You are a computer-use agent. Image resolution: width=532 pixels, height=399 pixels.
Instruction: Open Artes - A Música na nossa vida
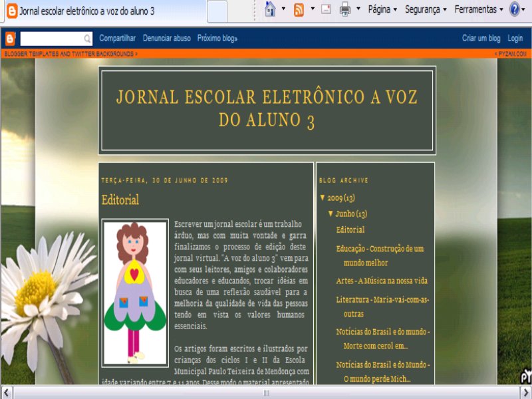click(x=382, y=281)
